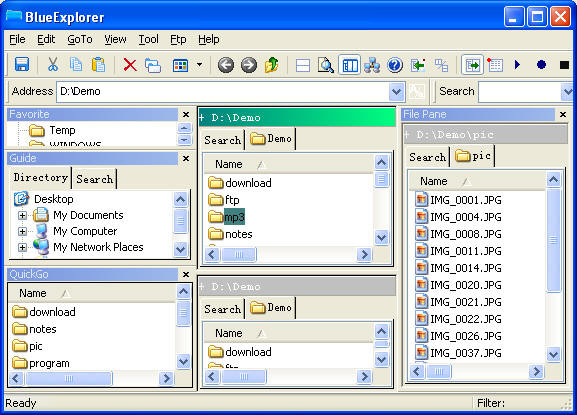577x415 pixels.
Task: Click inside the Search input box
Action: click(x=519, y=91)
